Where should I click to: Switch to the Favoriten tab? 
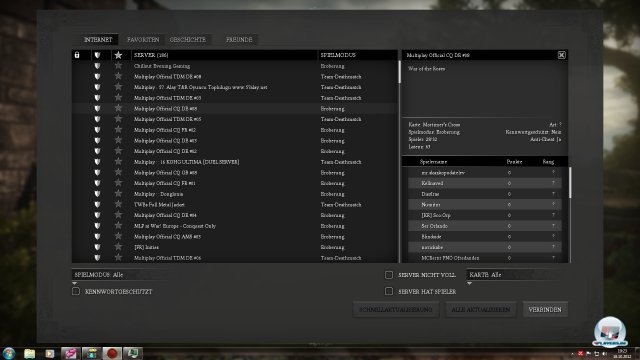coord(143,40)
